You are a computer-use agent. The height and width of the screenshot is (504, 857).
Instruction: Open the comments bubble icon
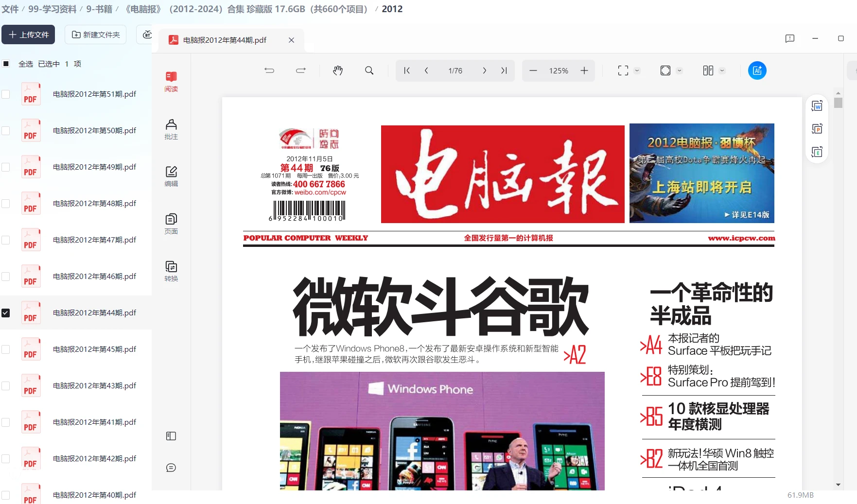[171, 468]
